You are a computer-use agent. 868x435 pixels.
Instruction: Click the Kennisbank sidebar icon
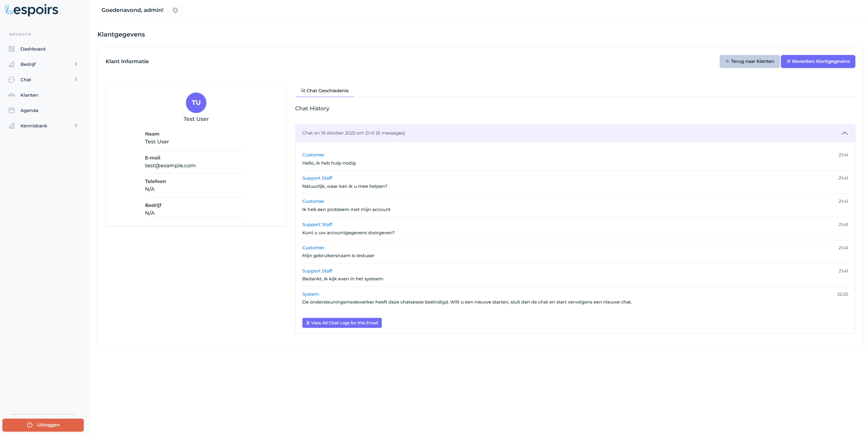pyautogui.click(x=12, y=126)
